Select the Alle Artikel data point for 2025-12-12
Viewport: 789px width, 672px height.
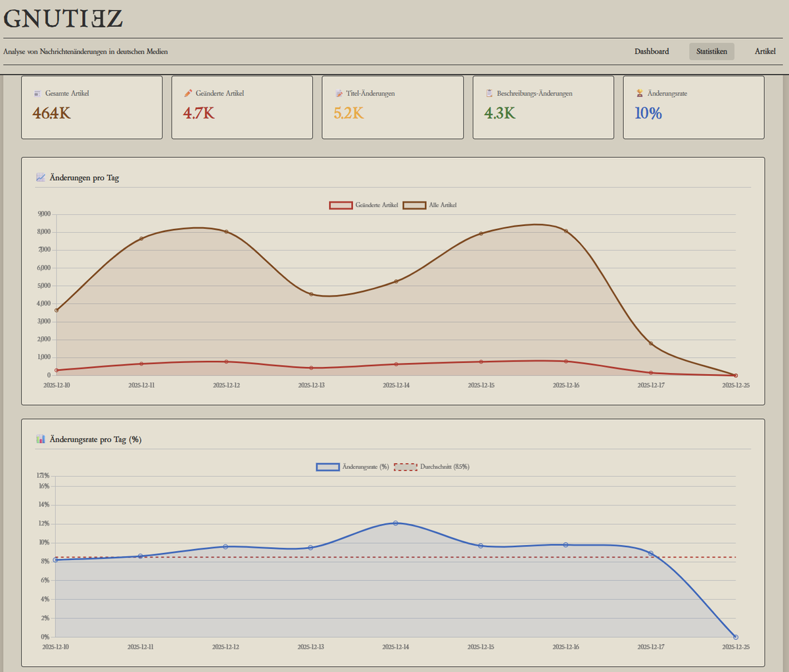tap(226, 231)
